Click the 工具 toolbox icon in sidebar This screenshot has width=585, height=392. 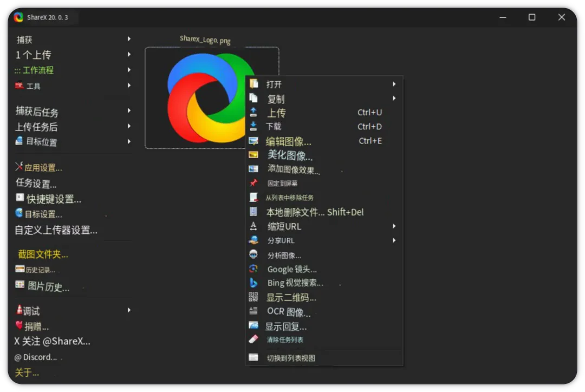pos(19,86)
